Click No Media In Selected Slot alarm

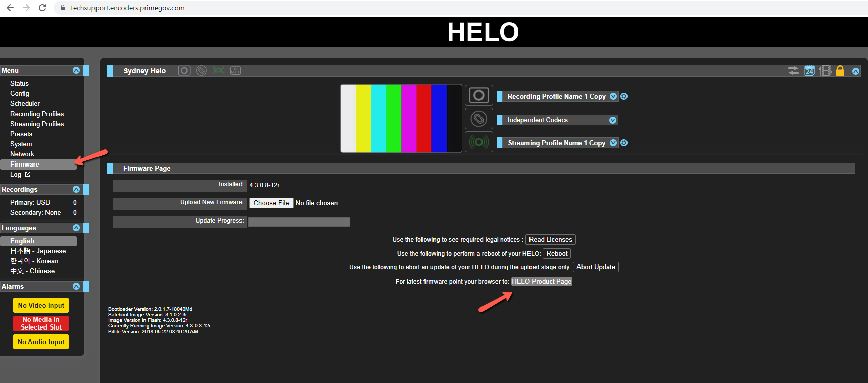click(41, 323)
